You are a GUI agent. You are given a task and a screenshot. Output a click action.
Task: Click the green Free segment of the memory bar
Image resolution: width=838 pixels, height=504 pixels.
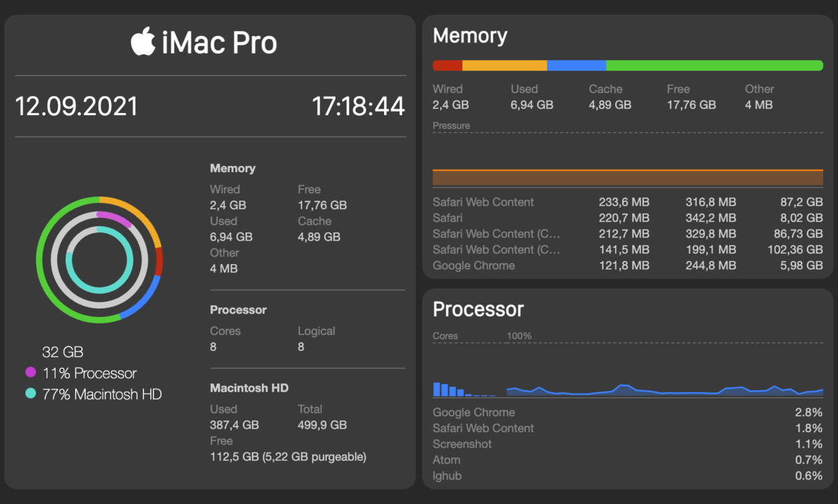tap(714, 65)
